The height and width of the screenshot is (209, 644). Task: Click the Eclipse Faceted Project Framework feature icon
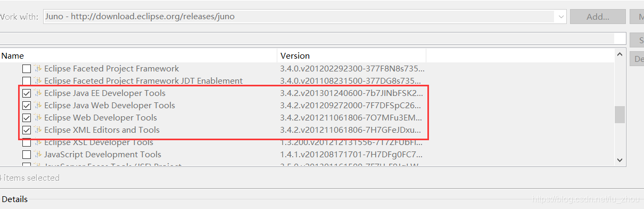click(x=38, y=68)
